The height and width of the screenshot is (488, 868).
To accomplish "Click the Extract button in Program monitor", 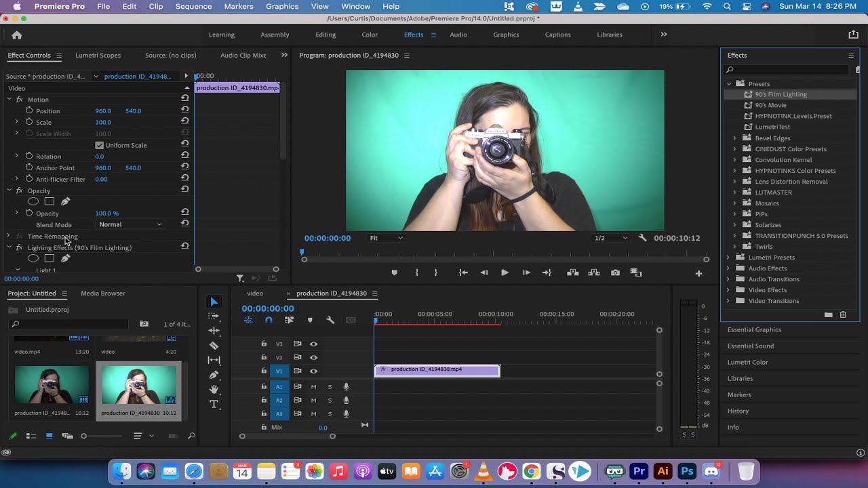I will (594, 272).
